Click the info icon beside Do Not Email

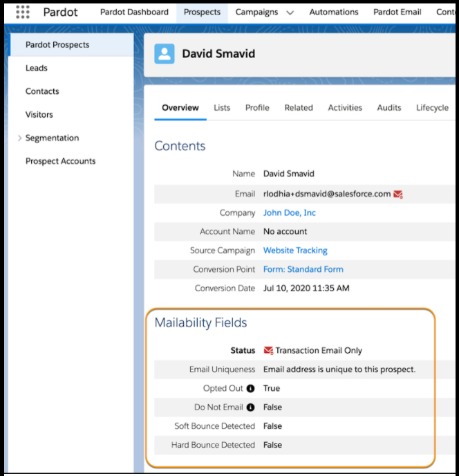pos(250,408)
